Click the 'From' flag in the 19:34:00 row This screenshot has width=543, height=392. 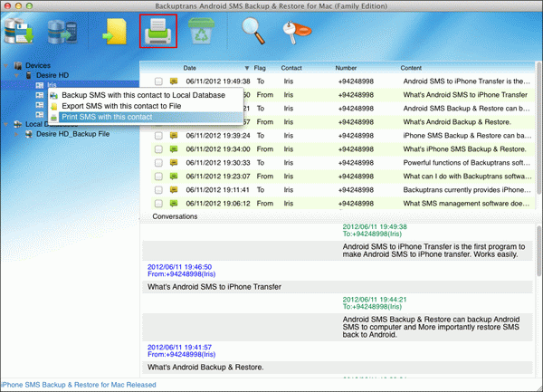[x=265, y=149]
